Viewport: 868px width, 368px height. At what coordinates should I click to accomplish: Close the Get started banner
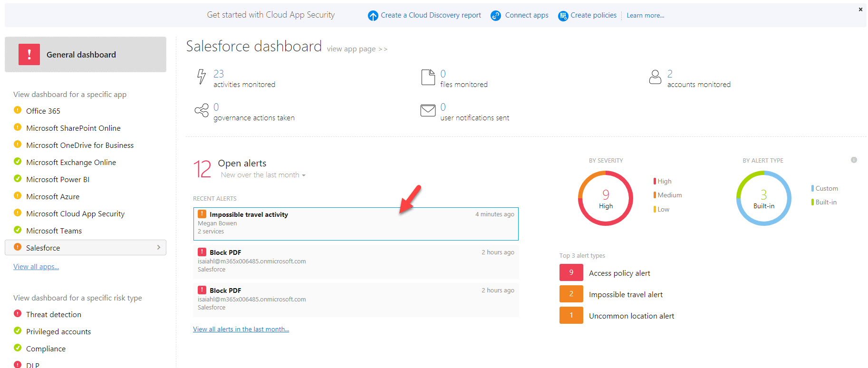click(x=860, y=9)
